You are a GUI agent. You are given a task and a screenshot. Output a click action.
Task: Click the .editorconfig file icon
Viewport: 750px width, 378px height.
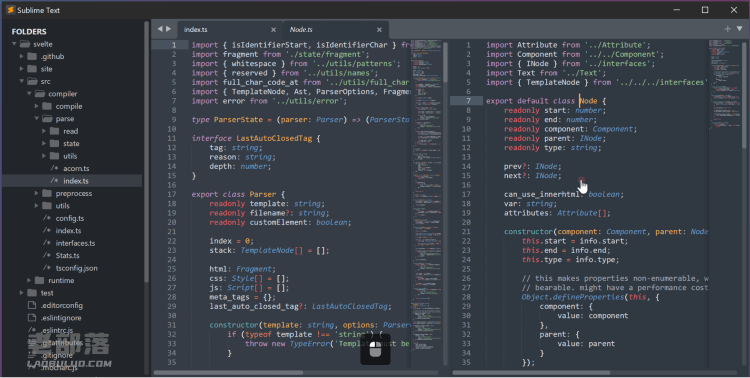coord(32,305)
